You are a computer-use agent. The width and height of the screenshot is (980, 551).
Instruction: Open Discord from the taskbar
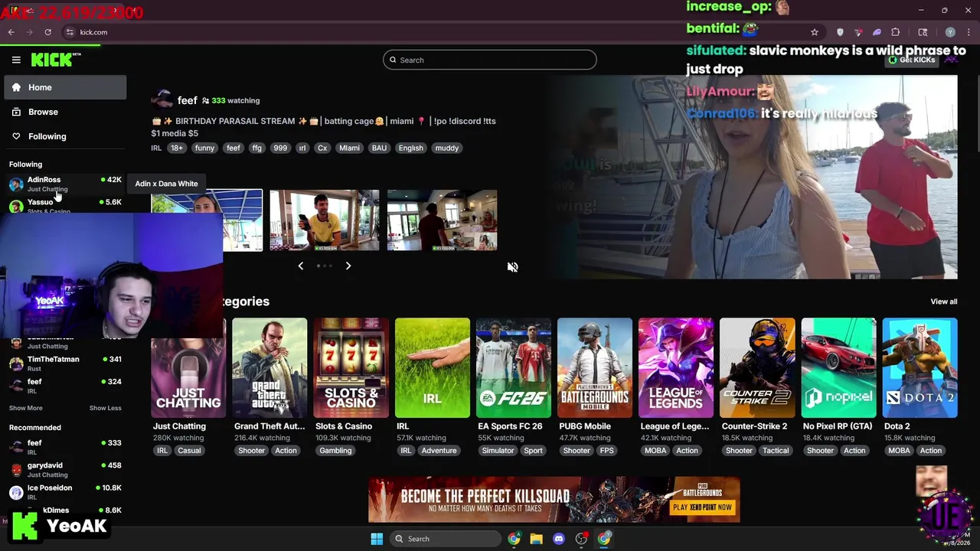point(559,539)
